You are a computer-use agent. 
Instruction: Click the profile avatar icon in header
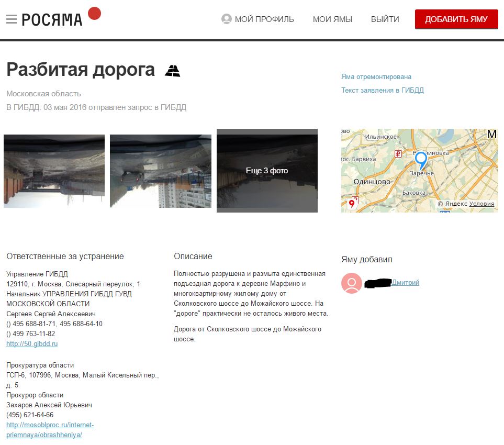pyautogui.click(x=226, y=19)
